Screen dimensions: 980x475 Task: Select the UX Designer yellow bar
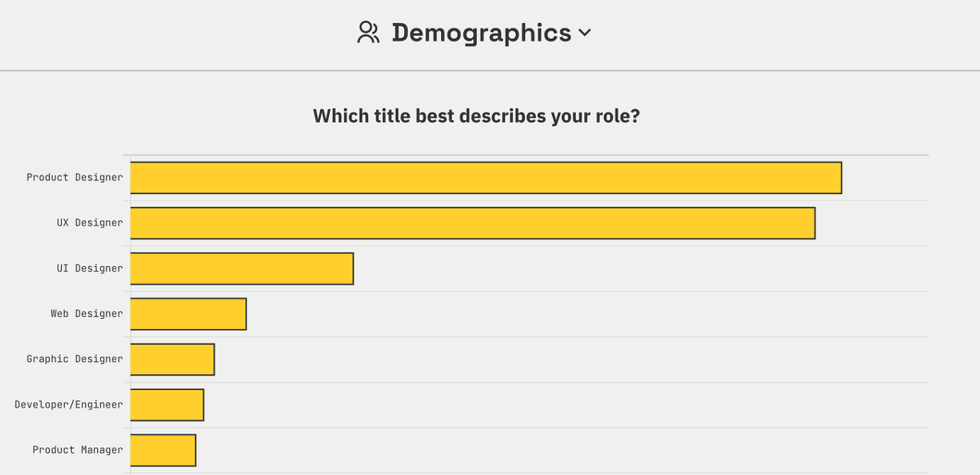[472, 223]
